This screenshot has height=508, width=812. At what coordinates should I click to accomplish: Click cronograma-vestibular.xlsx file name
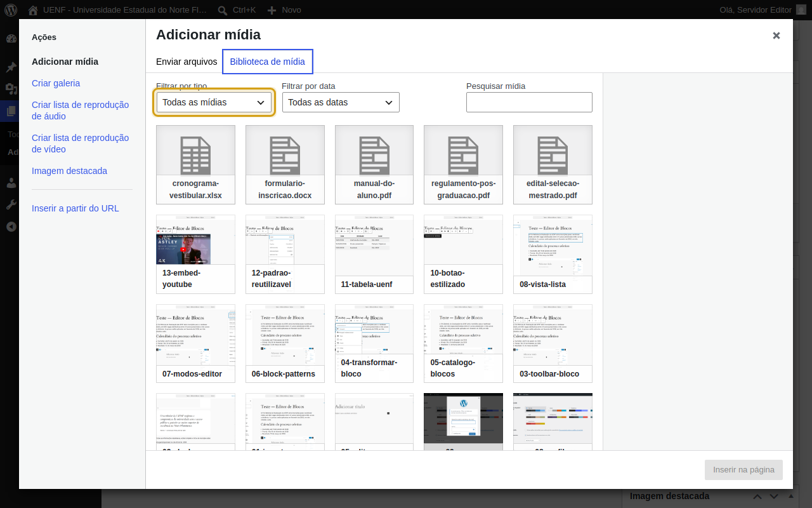195,189
